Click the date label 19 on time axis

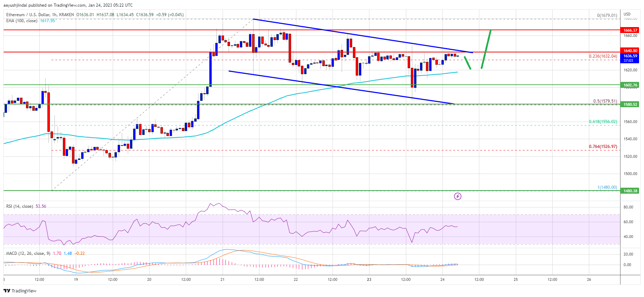pos(76,280)
